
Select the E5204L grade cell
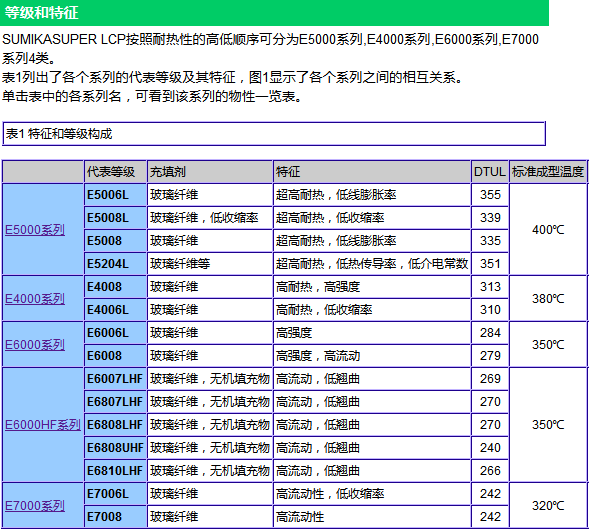[x=115, y=264]
